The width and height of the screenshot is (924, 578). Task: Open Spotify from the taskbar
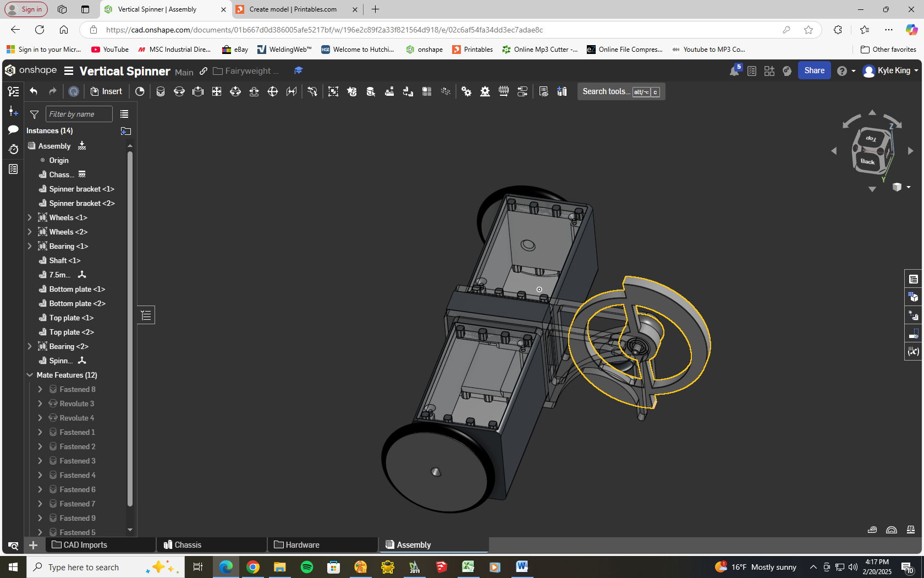coord(307,567)
